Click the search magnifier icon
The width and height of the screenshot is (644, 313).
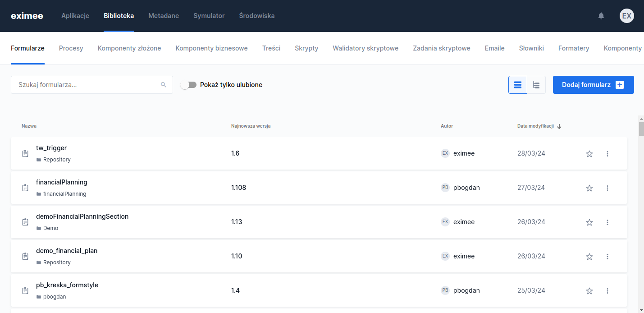(164, 85)
